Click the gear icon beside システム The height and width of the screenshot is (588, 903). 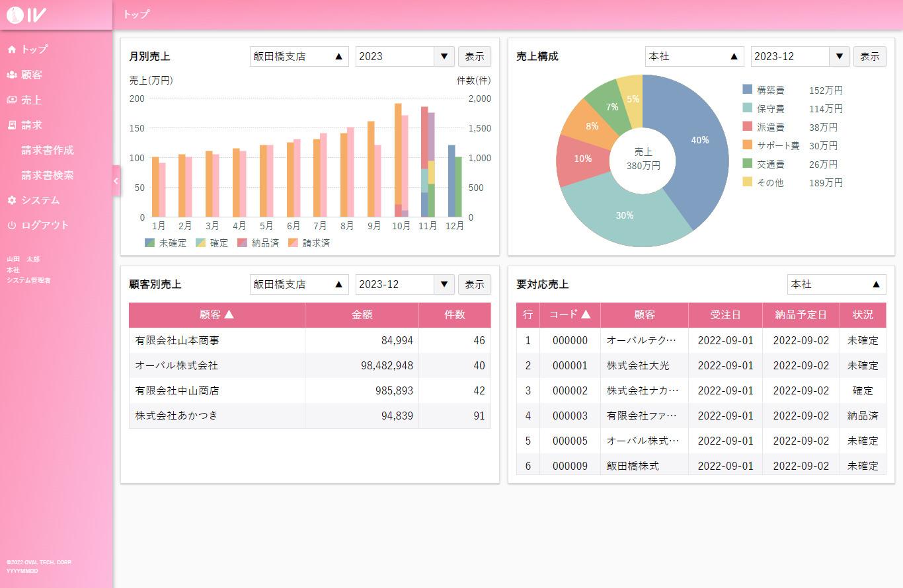pos(12,200)
